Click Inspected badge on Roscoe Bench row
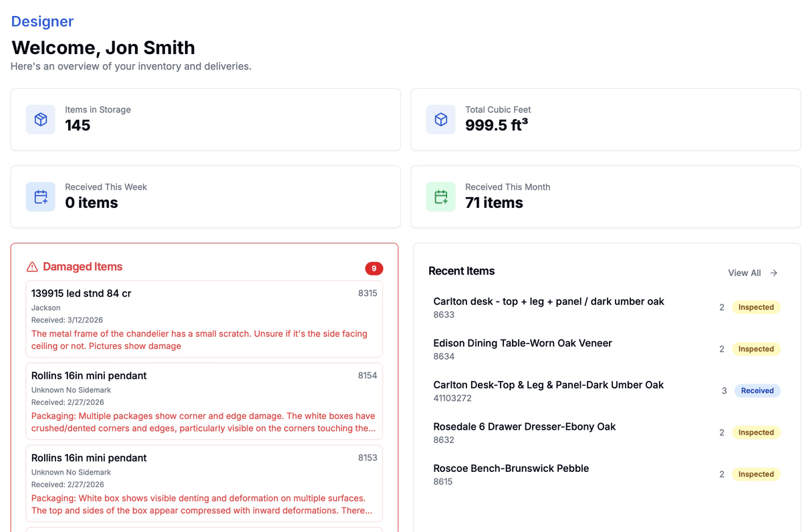The height and width of the screenshot is (532, 802). coord(756,475)
